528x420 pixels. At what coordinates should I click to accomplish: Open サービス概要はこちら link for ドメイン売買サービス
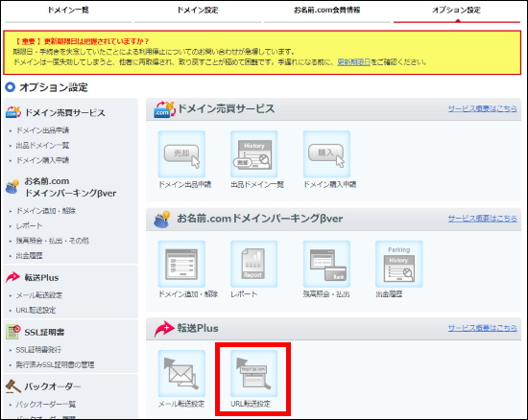point(482,108)
